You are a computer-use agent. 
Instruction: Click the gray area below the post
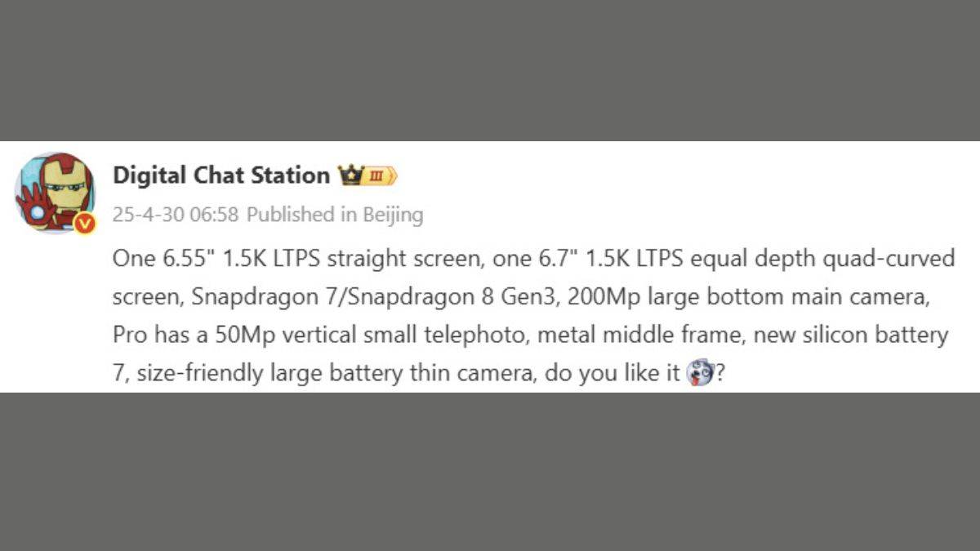pyautogui.click(x=490, y=472)
